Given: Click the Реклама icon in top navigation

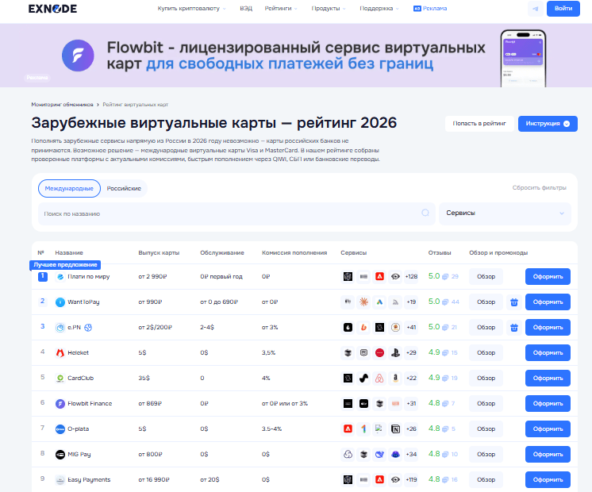Looking at the screenshot, I should [417, 8].
